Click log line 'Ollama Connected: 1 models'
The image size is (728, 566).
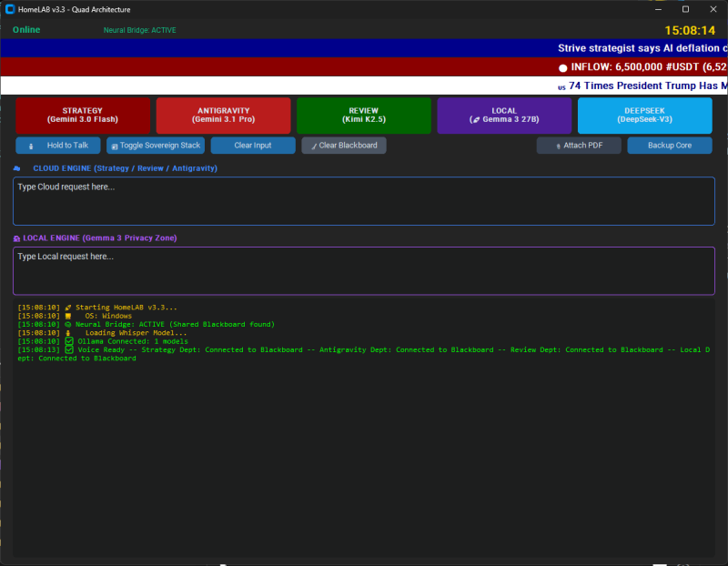tap(133, 341)
